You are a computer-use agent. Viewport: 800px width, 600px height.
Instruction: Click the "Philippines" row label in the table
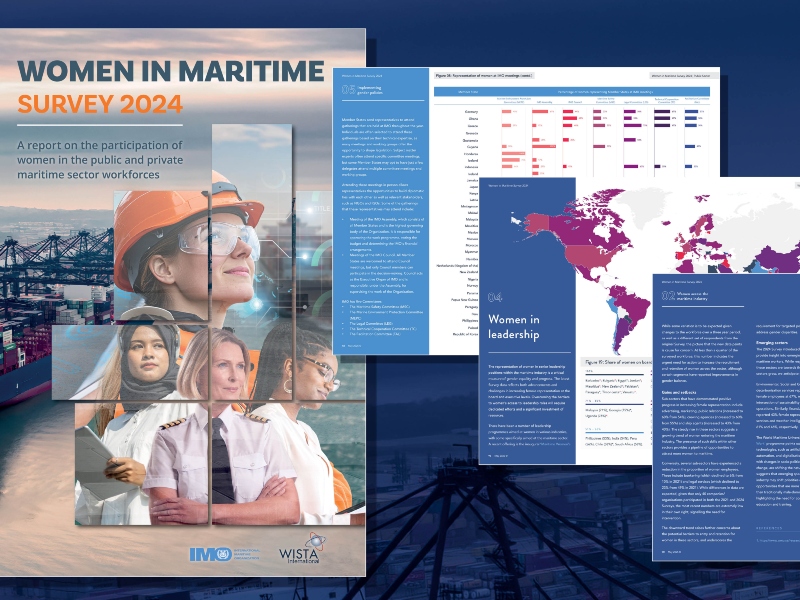click(470, 320)
